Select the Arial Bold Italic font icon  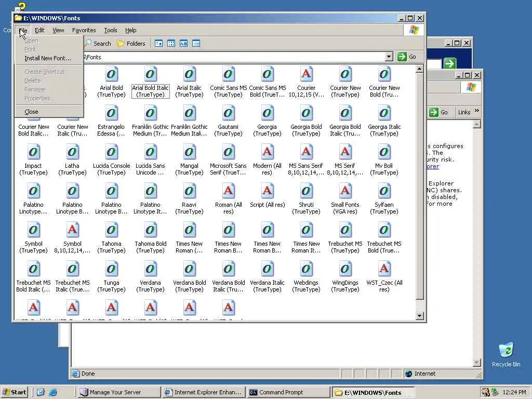(150, 74)
